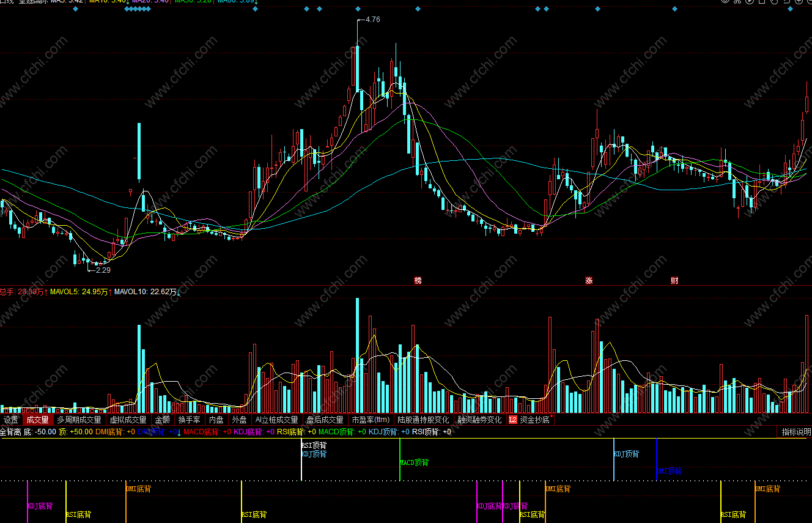This screenshot has width=812, height=523.
Task: Switch to 虚拟成交量 tab
Action: (x=128, y=420)
